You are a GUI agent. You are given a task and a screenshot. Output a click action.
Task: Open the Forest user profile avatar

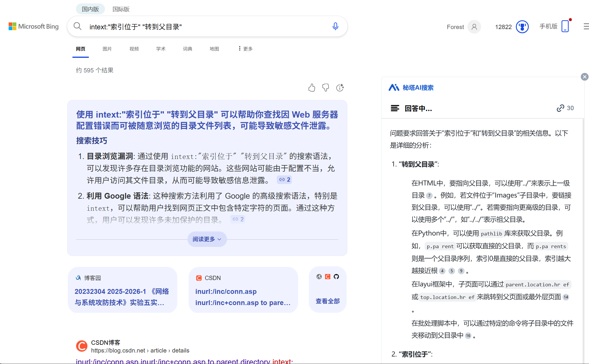[x=474, y=27]
